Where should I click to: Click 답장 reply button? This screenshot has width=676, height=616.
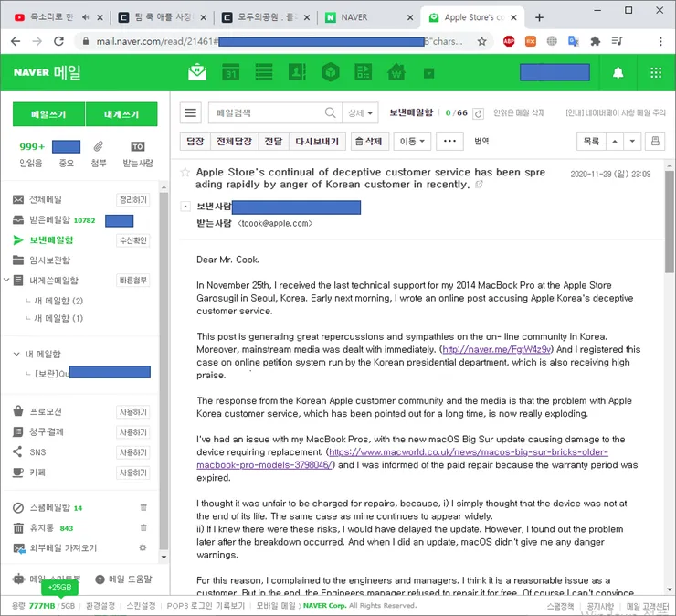point(195,141)
